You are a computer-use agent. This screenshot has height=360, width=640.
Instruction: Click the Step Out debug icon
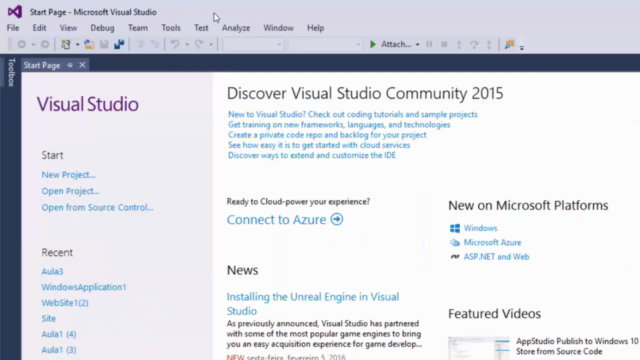click(489, 44)
